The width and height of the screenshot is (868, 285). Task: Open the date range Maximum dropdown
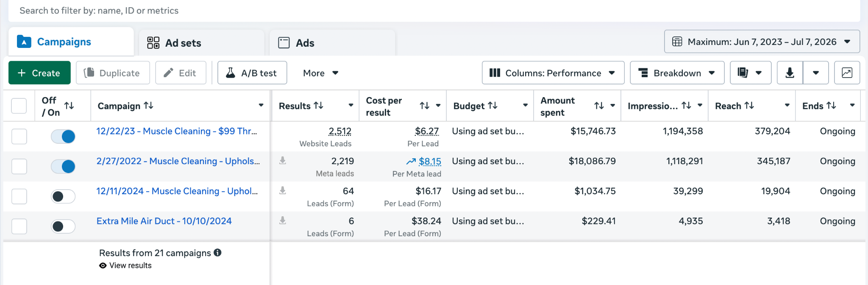[762, 42]
